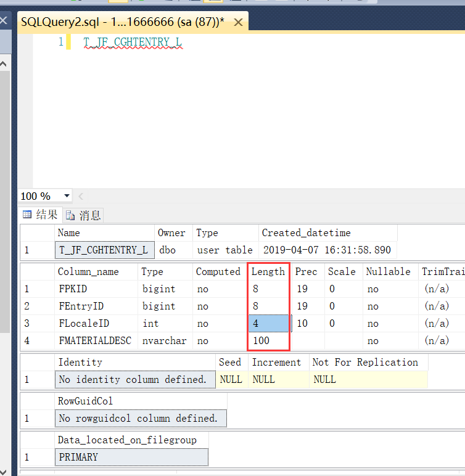
Task: Select the user table cell
Action: [x=225, y=250]
